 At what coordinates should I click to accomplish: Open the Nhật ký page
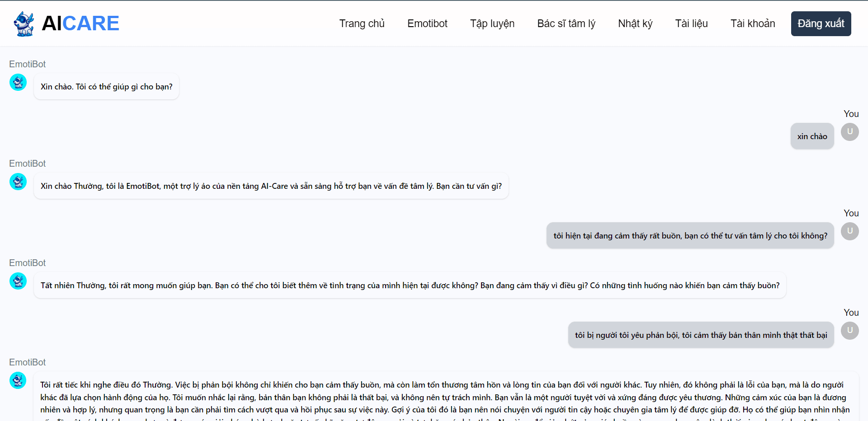(x=635, y=23)
